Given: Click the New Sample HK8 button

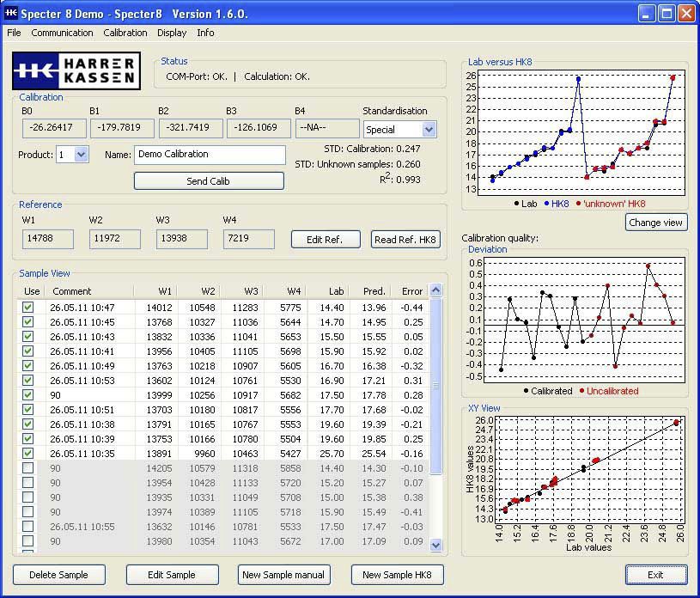Looking at the screenshot, I should pos(396,574).
